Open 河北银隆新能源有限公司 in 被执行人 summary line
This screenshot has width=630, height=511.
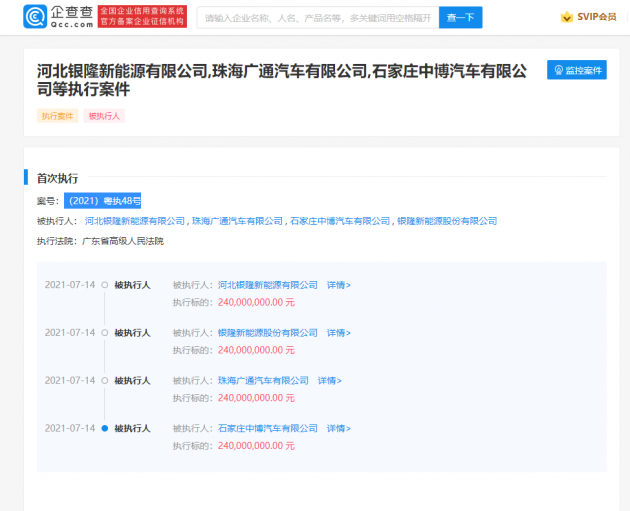(x=135, y=221)
